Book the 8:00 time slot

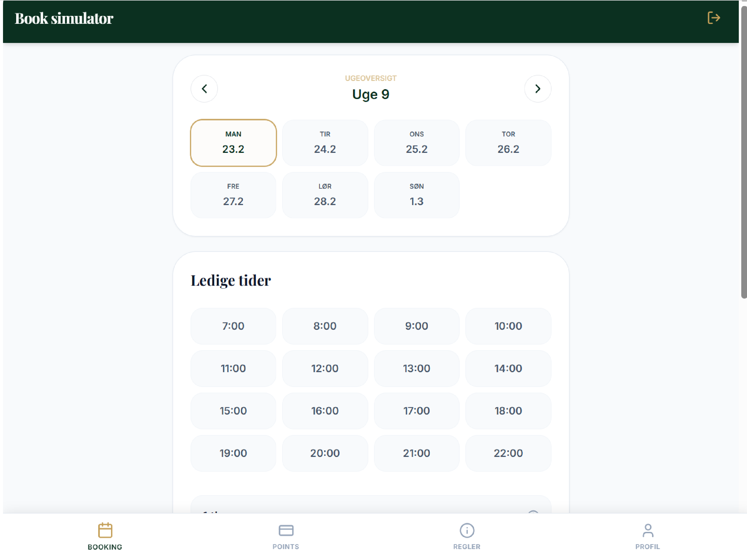click(x=325, y=326)
